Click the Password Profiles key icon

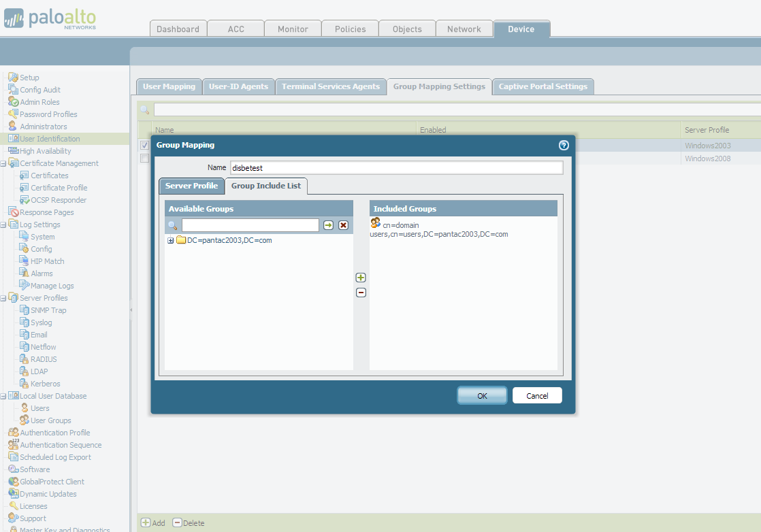click(x=13, y=114)
